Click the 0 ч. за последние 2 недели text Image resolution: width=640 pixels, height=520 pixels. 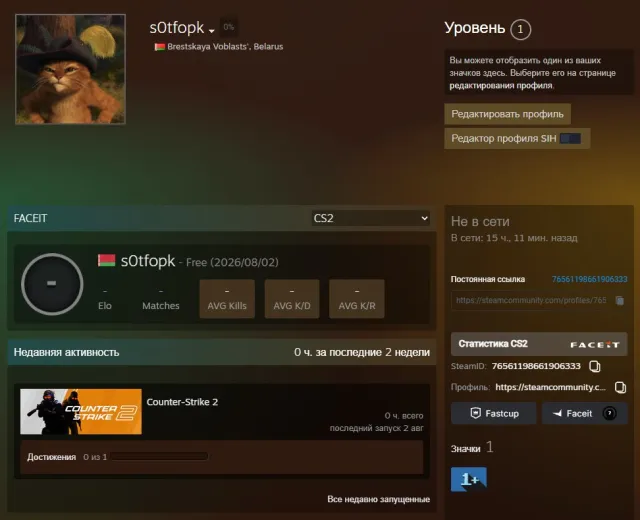[x=362, y=352]
